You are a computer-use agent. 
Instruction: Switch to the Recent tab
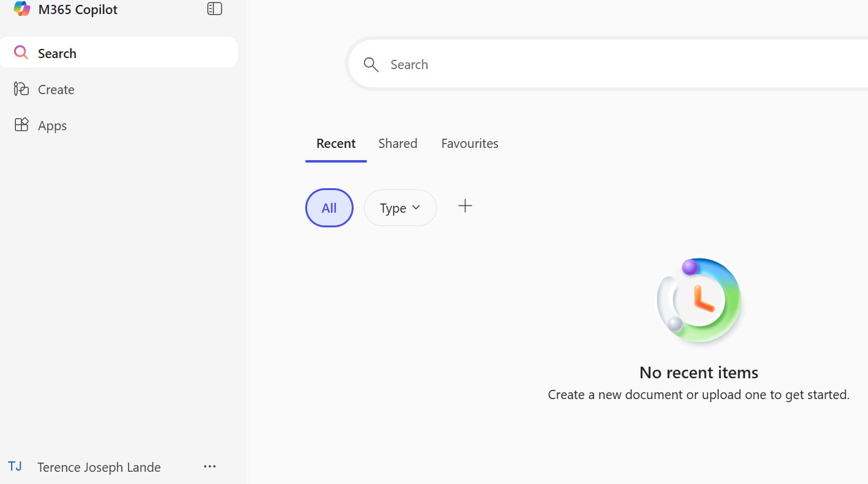[x=336, y=144]
